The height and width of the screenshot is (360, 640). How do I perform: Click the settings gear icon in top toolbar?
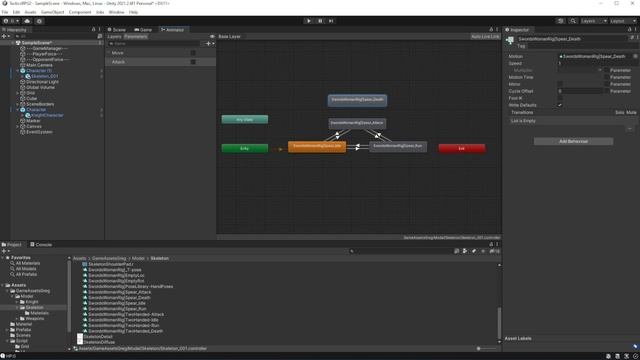point(39,21)
